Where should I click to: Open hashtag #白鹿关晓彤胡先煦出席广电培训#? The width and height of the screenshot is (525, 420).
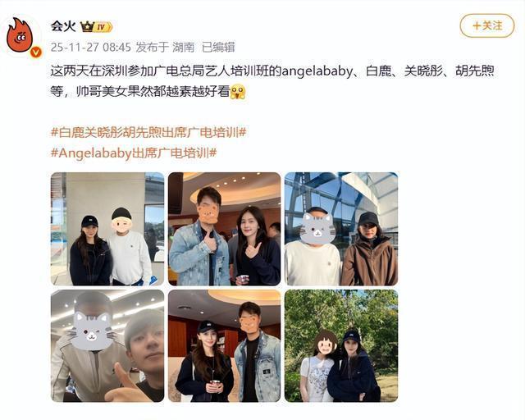(x=148, y=132)
